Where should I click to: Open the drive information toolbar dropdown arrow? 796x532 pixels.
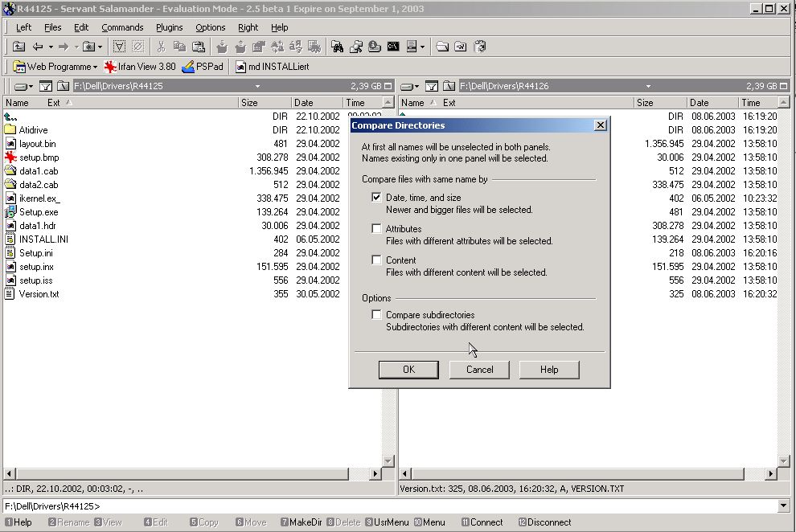422,47
